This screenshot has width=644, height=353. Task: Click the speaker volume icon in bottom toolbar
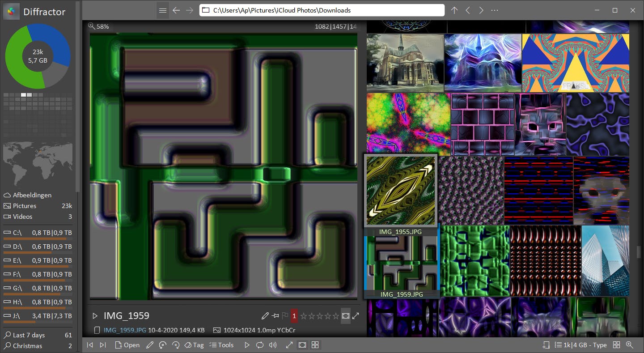tap(273, 345)
